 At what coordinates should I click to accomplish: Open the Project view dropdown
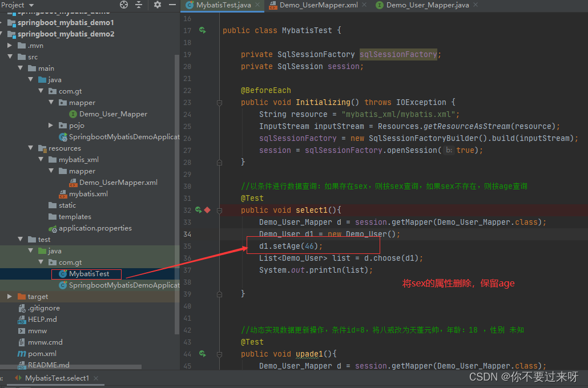click(x=31, y=5)
